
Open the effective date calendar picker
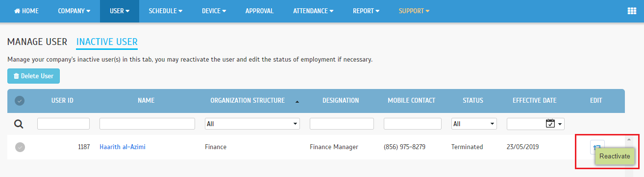click(x=550, y=124)
